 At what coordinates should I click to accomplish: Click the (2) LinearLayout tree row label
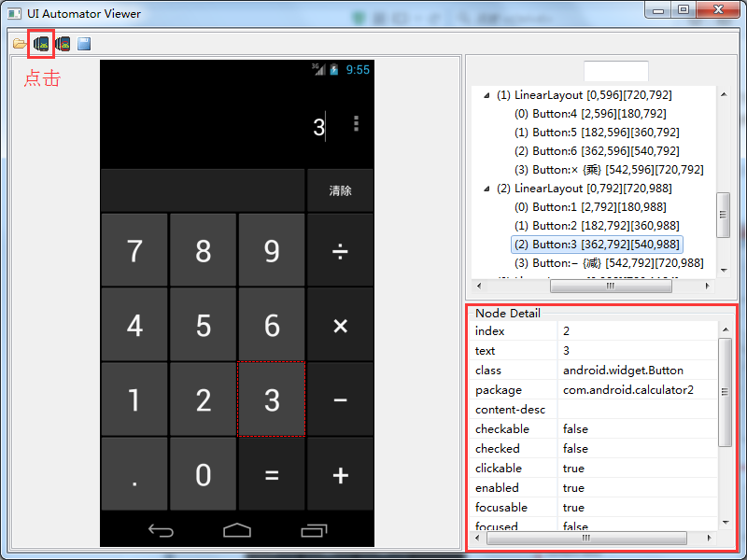(x=585, y=189)
